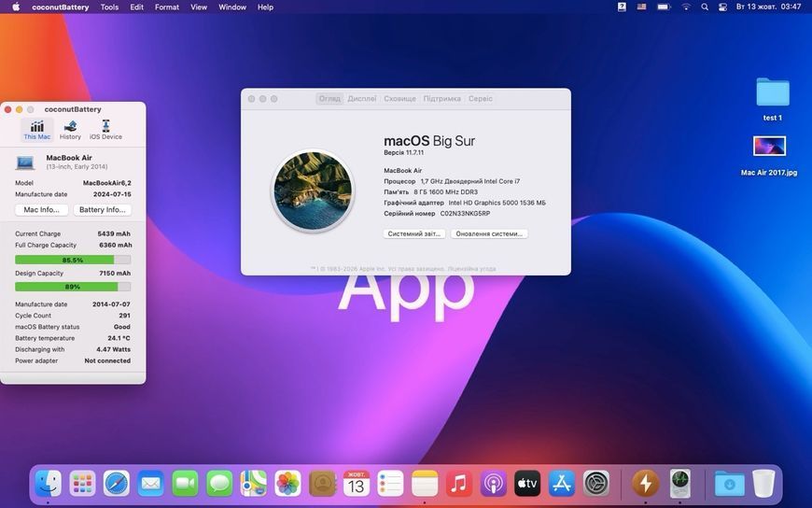Open App Store from the Dock
This screenshot has height=508, width=812.
click(x=562, y=484)
